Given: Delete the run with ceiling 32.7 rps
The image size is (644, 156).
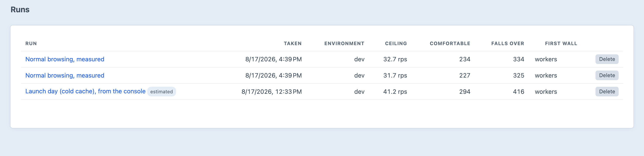Looking at the screenshot, I should (x=607, y=59).
